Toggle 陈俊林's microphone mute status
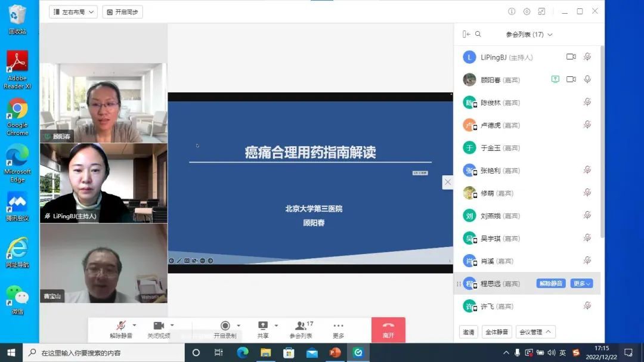 [587, 102]
